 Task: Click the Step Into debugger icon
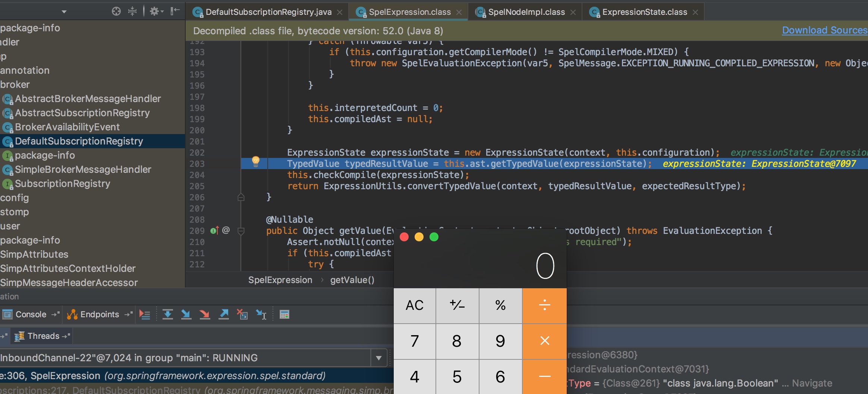click(186, 315)
